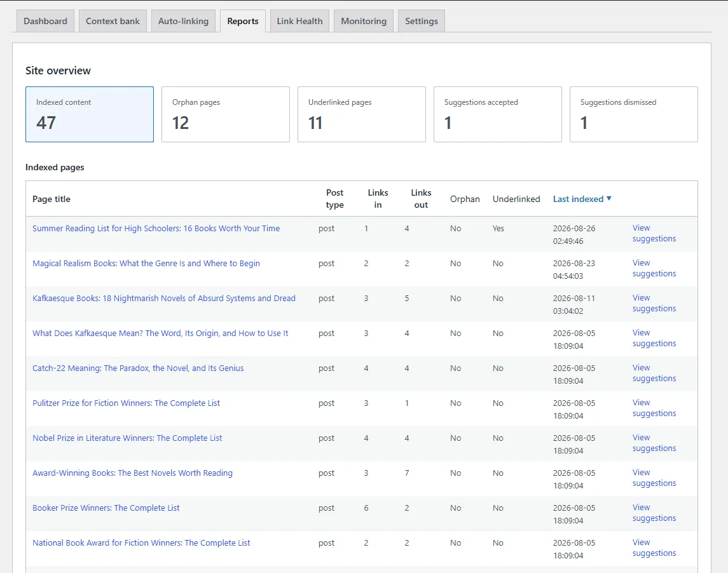The image size is (728, 573).
Task: Click the Underlinked pages 11 card
Action: (x=362, y=114)
